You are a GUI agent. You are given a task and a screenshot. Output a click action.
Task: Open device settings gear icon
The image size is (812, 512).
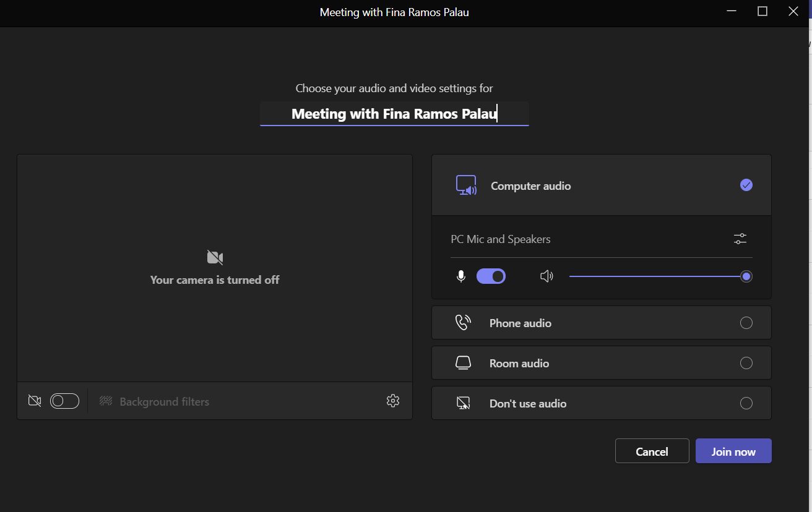393,401
